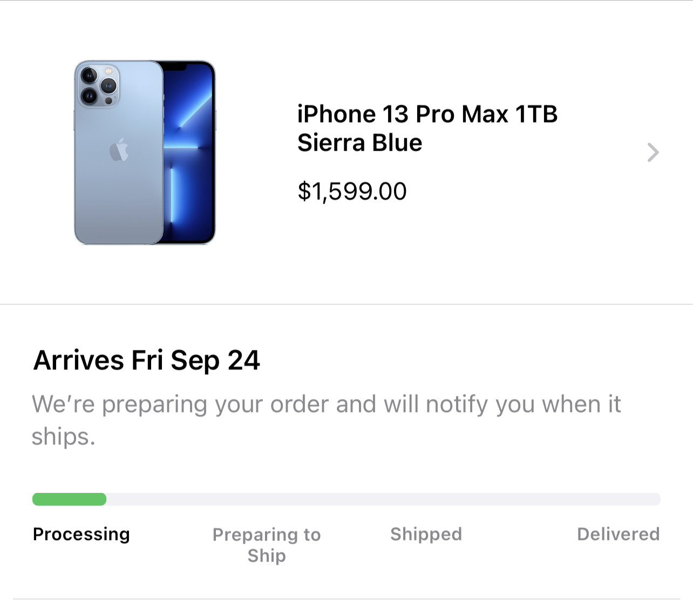693x616 pixels.
Task: Click the bottom-left camera lens on iPhone
Action: point(89,97)
